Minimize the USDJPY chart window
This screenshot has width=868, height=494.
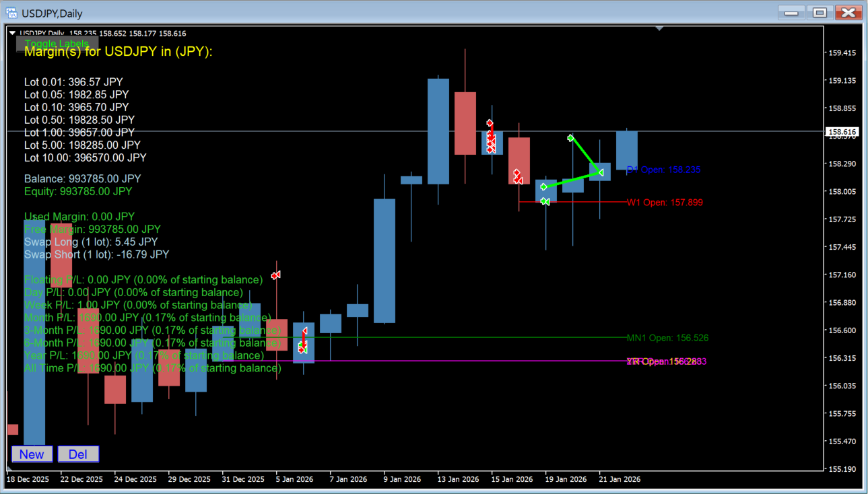[791, 13]
